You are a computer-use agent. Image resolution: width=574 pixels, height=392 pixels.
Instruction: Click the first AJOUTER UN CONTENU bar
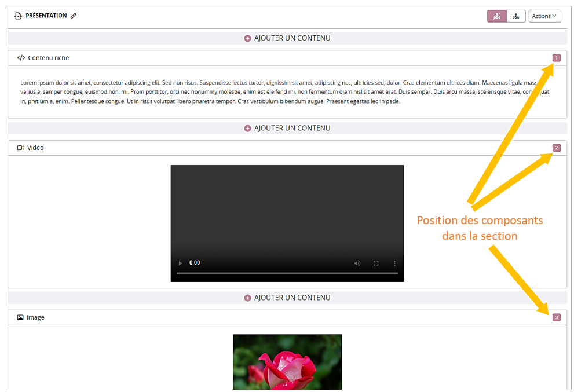click(x=287, y=38)
